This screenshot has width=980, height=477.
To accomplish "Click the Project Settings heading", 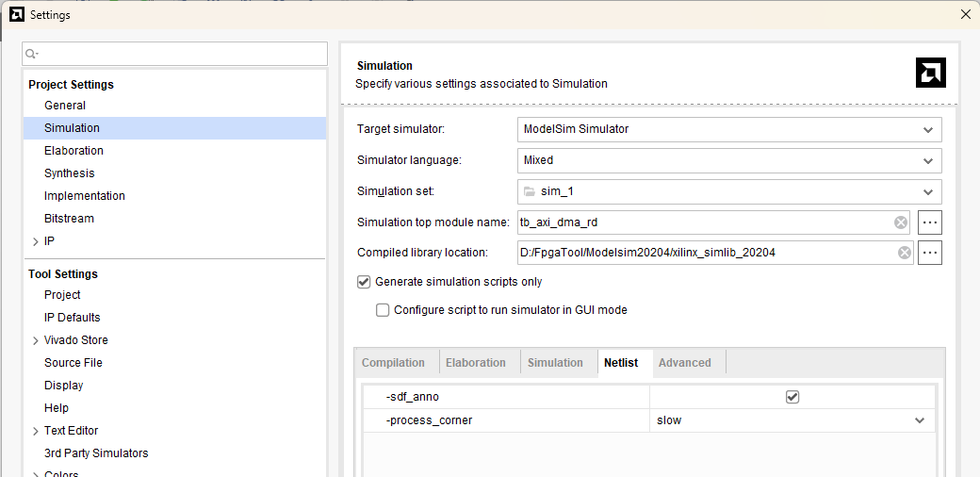I will pyautogui.click(x=72, y=85).
